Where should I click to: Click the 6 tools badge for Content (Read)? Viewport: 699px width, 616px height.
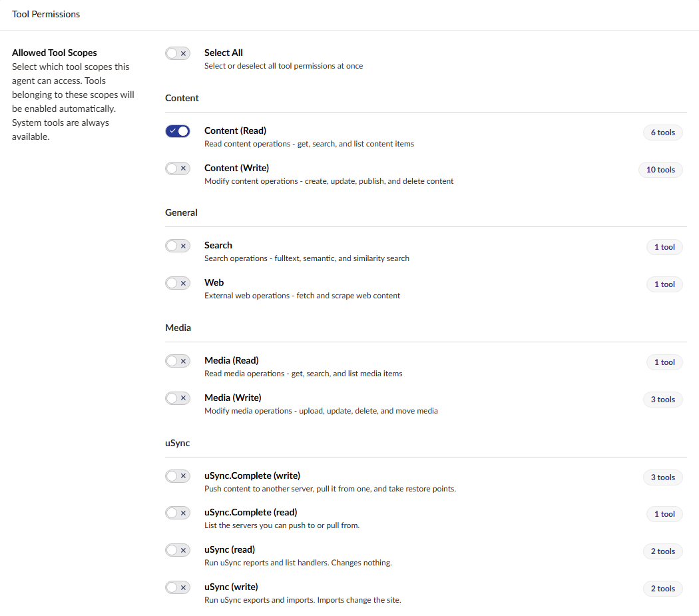[x=662, y=133]
